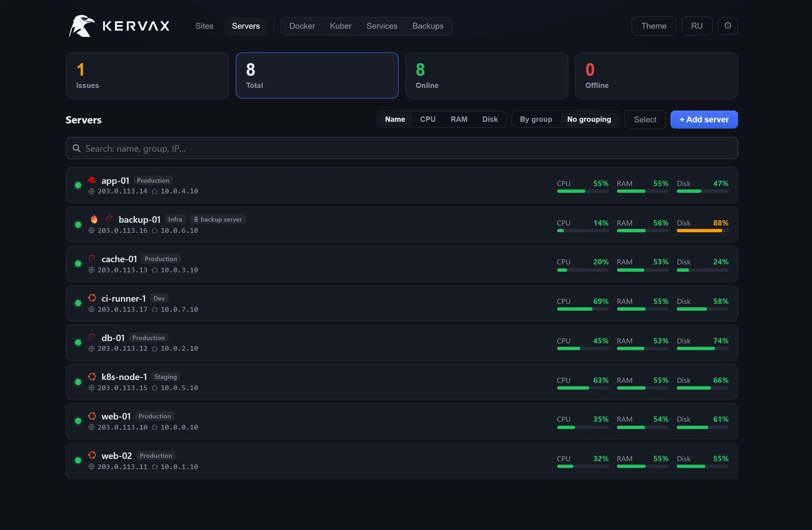Click the green status dot of ci-runner-1

pos(78,303)
